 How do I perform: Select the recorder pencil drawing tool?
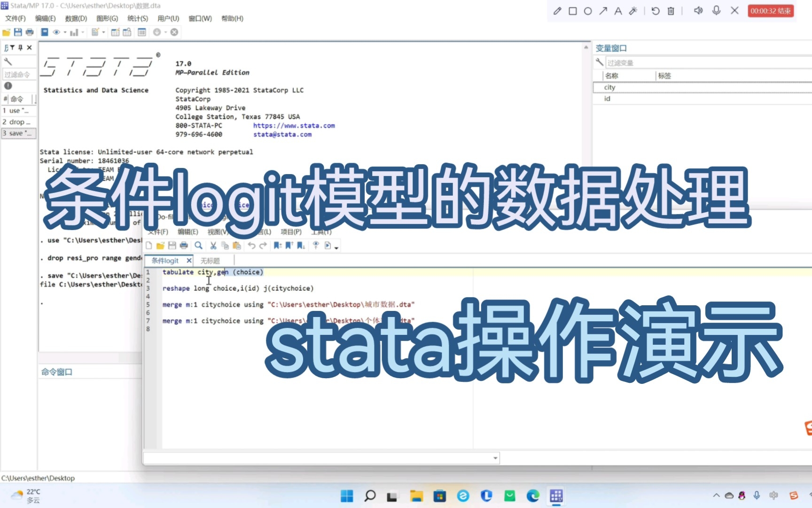(557, 11)
